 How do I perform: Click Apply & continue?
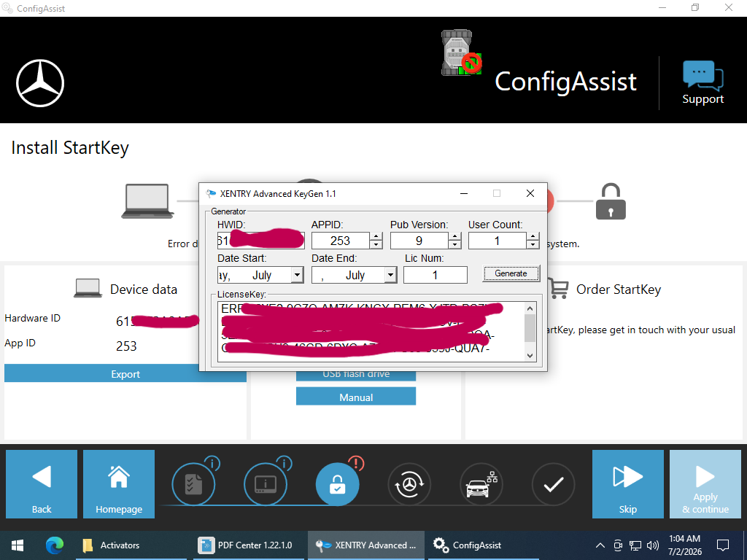point(705,484)
